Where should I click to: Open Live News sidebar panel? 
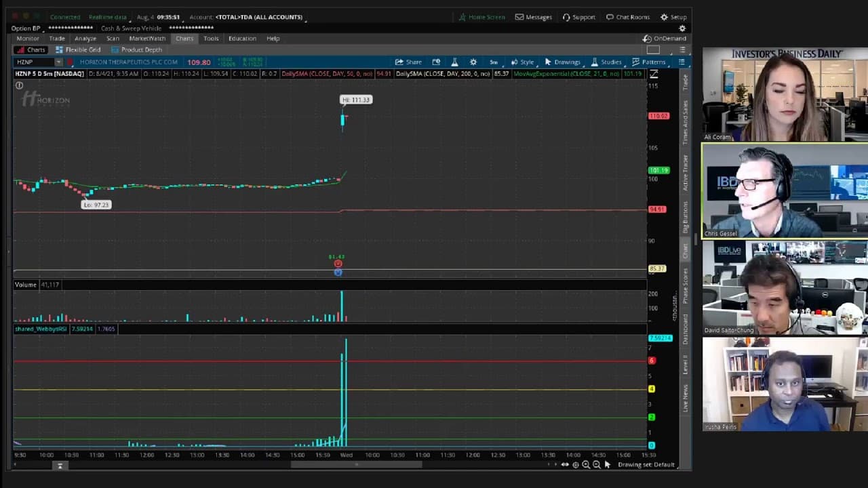click(685, 399)
